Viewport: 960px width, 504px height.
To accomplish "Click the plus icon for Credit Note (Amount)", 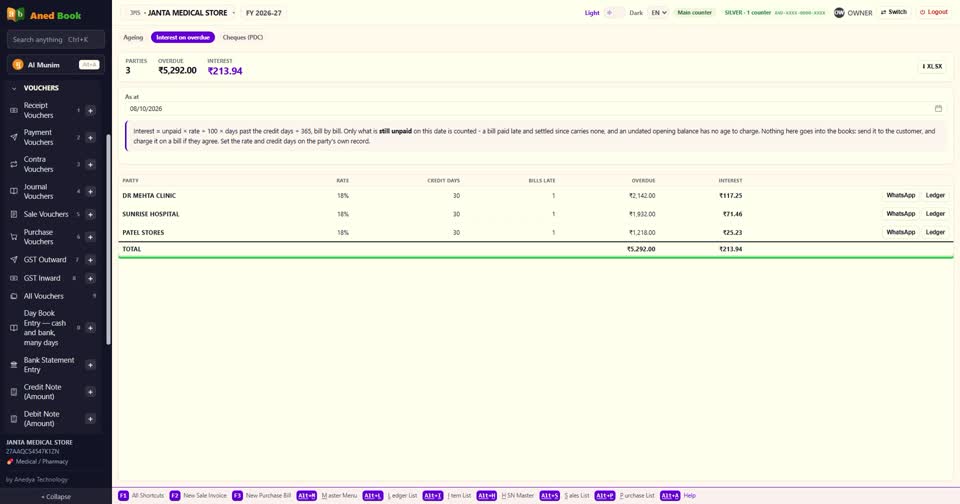I will tap(91, 392).
